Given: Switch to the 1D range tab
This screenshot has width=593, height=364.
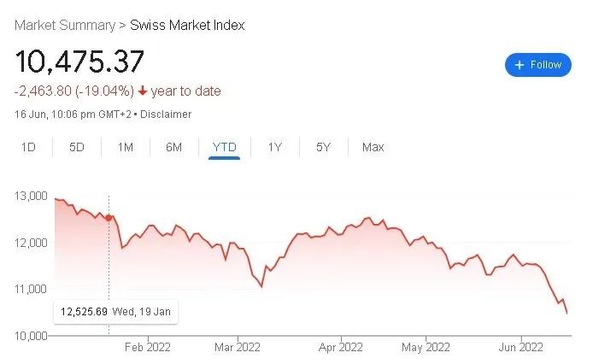Looking at the screenshot, I should click(28, 147).
